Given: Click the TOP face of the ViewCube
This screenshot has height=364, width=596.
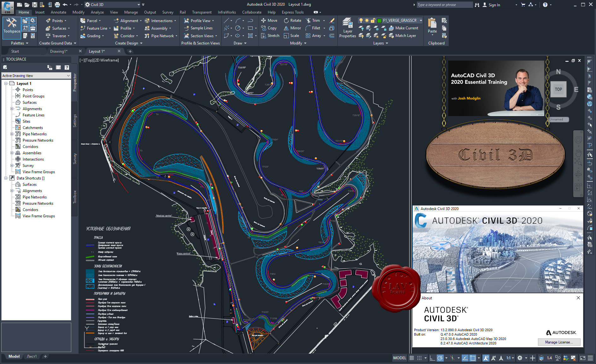Looking at the screenshot, I should 558,89.
